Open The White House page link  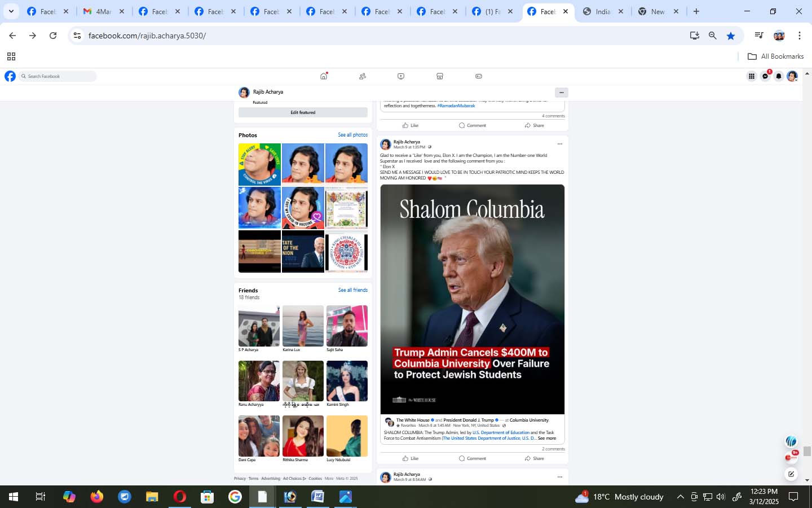pos(413,420)
